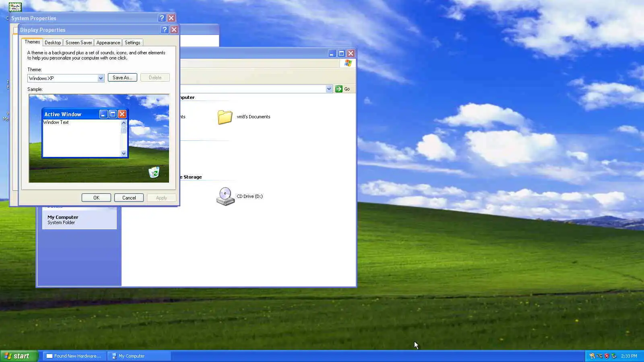Click the Go label in address bar

[x=347, y=89]
